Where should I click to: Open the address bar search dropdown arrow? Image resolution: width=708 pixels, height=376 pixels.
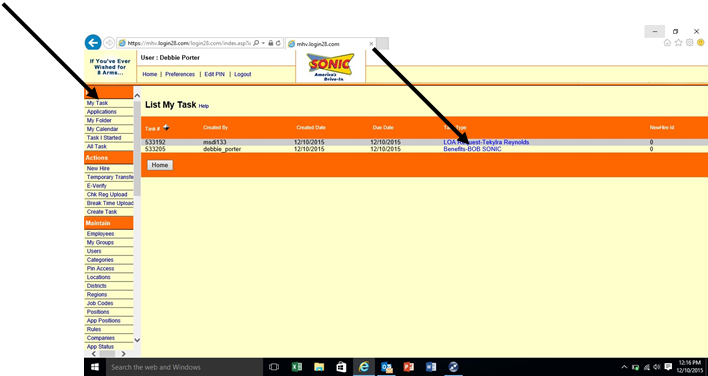(x=263, y=43)
